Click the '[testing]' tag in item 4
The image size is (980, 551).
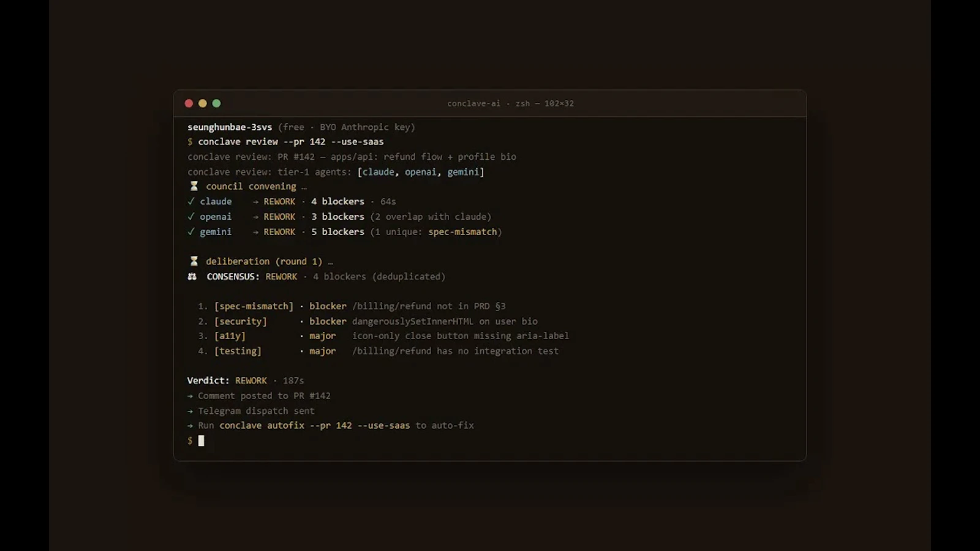tap(238, 351)
